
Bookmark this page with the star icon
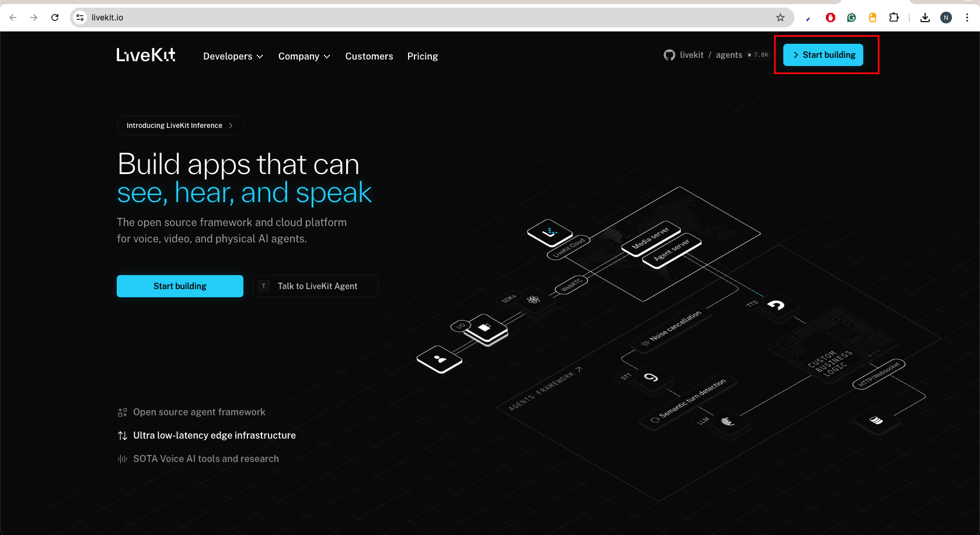(780, 18)
